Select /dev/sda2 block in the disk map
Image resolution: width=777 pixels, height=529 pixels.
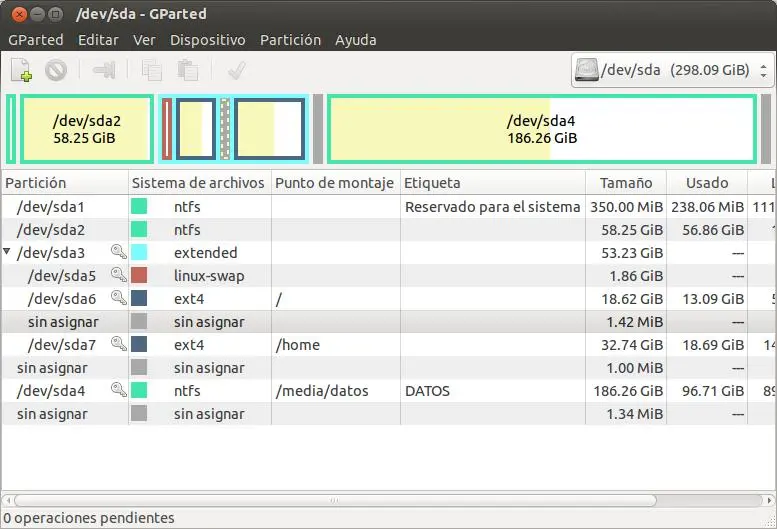click(87, 129)
